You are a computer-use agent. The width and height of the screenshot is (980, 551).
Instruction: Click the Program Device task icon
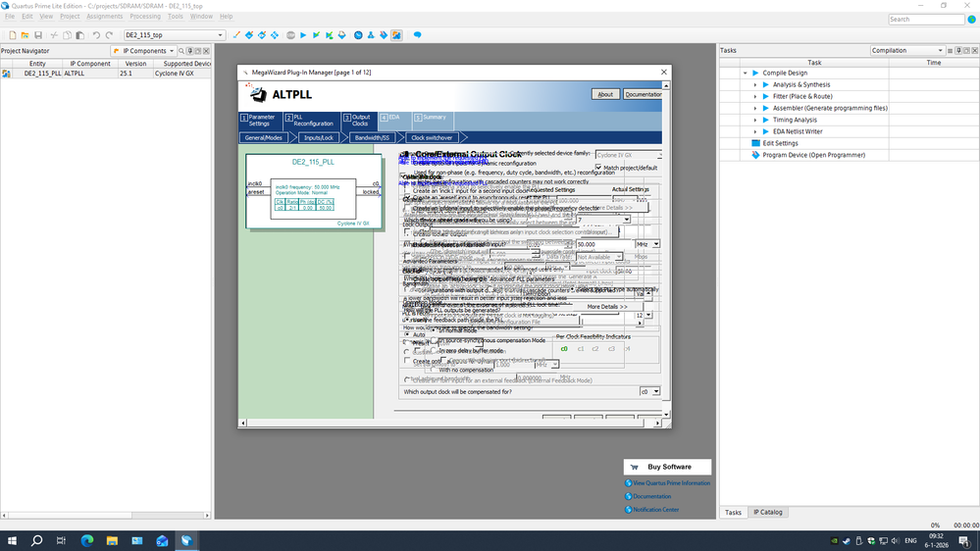point(755,155)
